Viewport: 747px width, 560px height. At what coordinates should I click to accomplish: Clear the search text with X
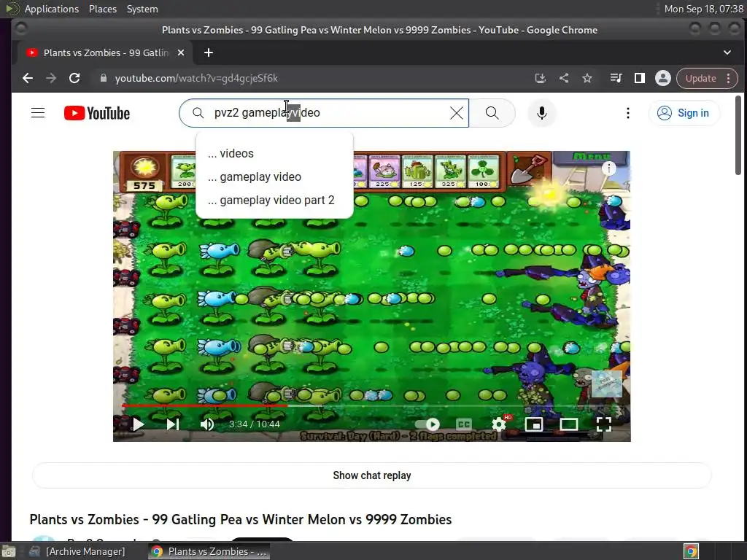[x=457, y=113]
